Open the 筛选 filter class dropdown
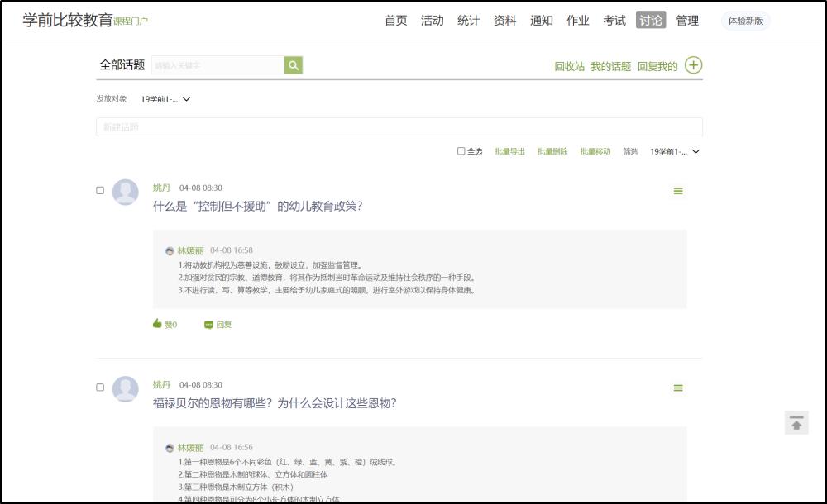 675,151
